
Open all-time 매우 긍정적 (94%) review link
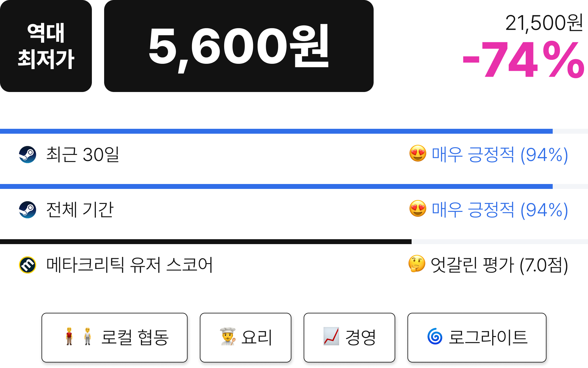tap(500, 210)
